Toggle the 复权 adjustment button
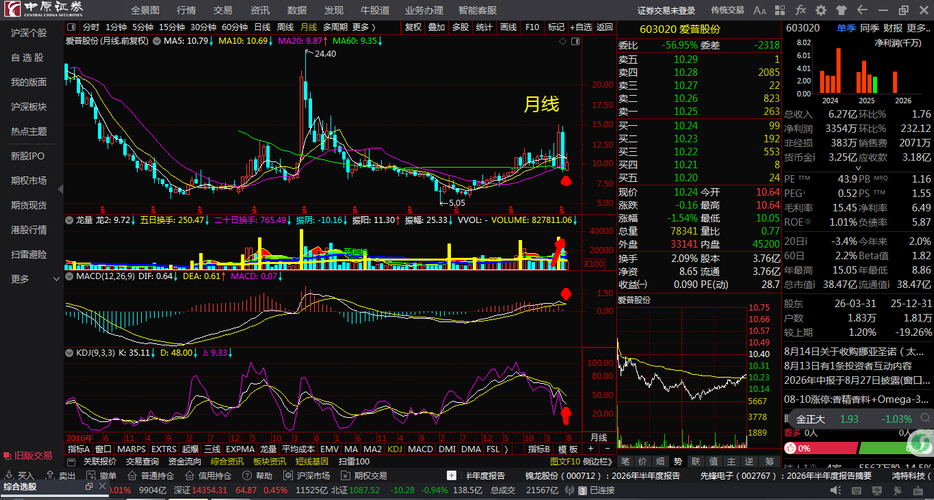The width and height of the screenshot is (934, 500). (413, 27)
